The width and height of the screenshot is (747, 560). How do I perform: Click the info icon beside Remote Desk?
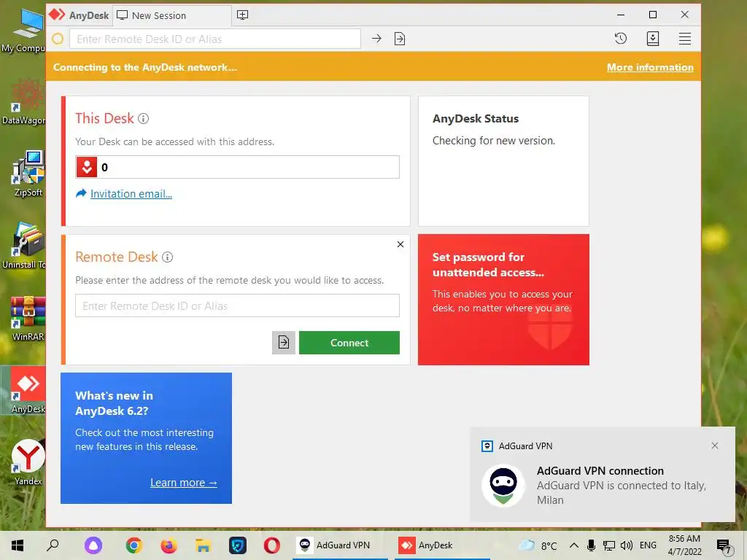(167, 257)
